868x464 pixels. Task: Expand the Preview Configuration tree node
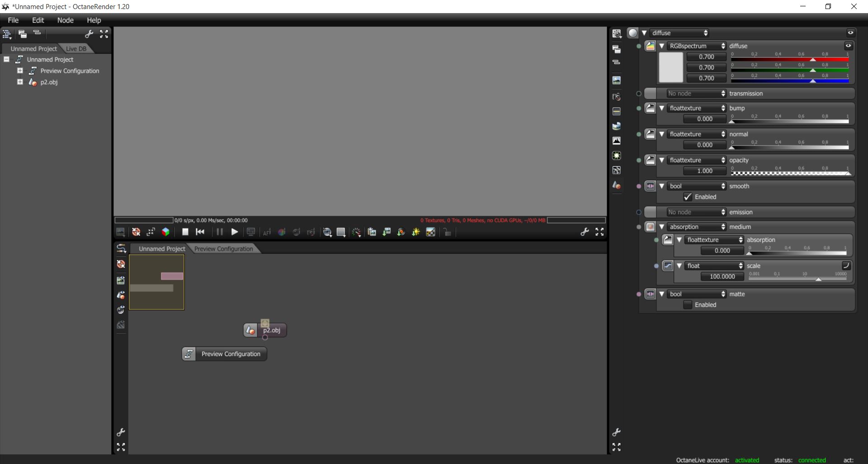pos(20,70)
